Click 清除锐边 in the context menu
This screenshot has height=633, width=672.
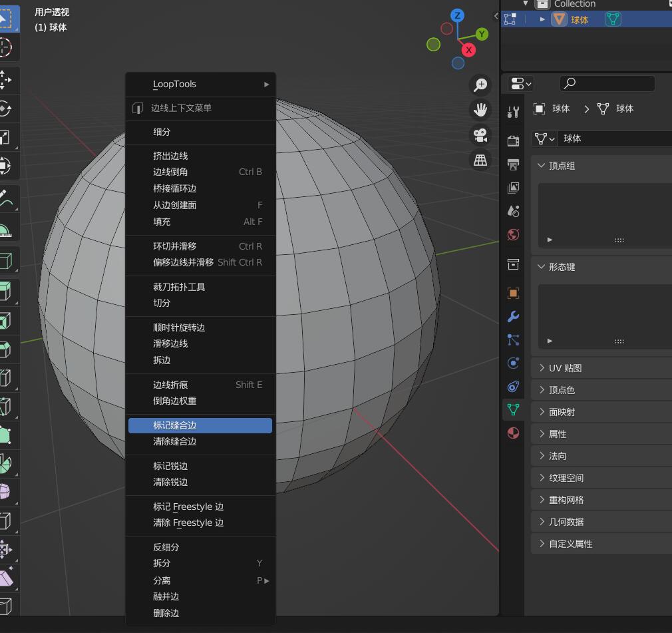click(x=171, y=482)
